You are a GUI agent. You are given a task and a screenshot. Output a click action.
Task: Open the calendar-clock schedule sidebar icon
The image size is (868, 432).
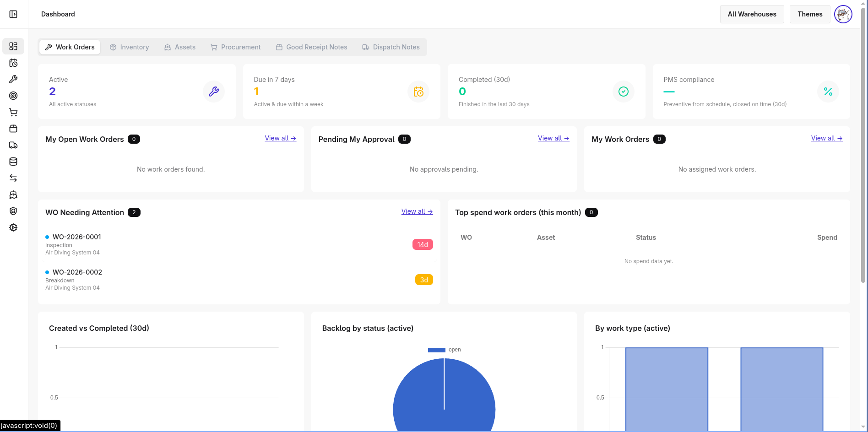click(13, 63)
